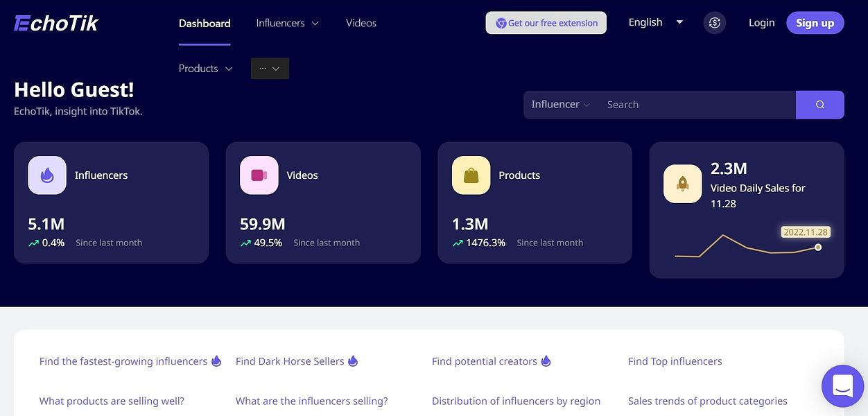The image size is (868, 416).
Task: Go to the Dashboard tab
Action: point(205,23)
